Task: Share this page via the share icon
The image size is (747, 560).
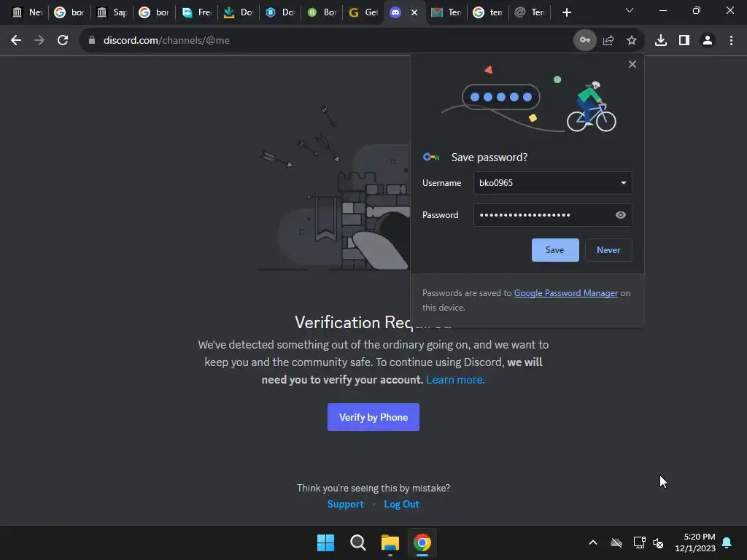Action: click(x=608, y=41)
